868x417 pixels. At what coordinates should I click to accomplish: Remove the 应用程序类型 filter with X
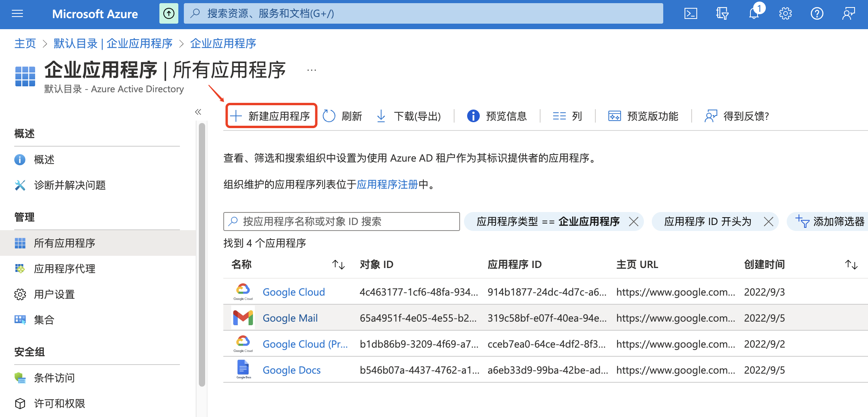[634, 222]
